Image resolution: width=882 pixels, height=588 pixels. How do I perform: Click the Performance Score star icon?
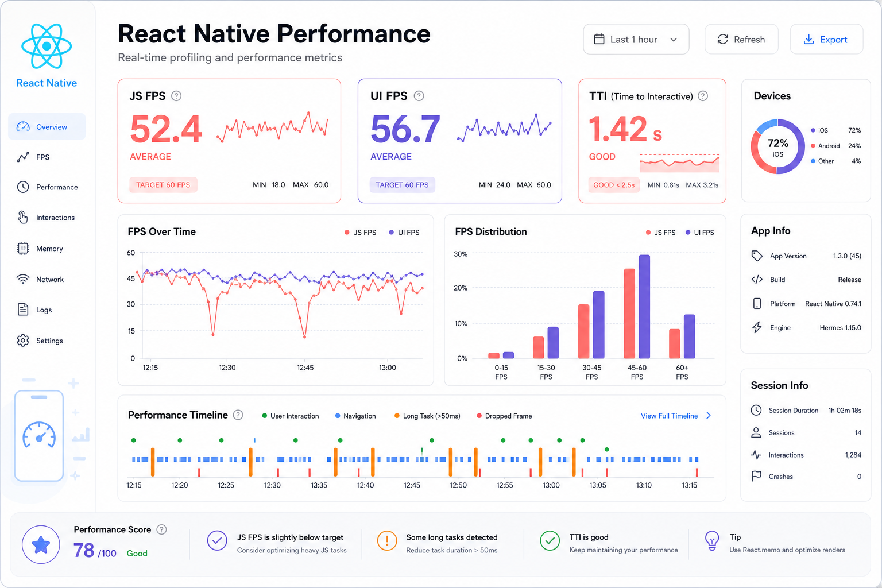point(41,544)
